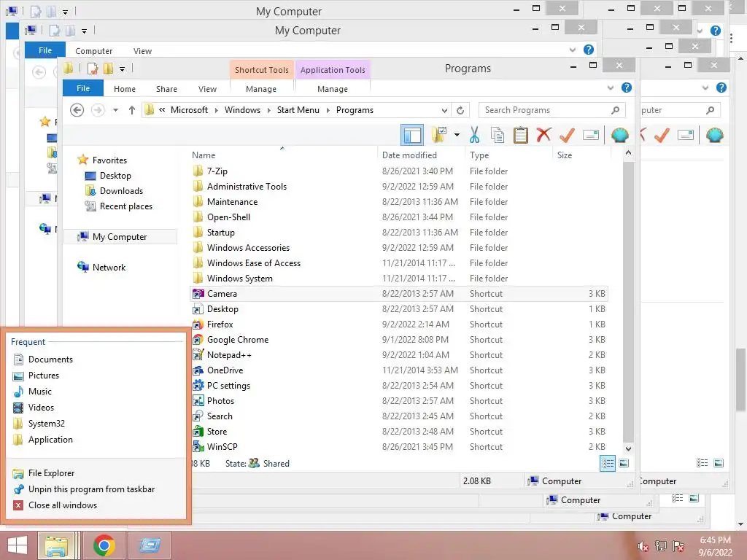747x560 pixels.
Task: Select Downloads under Favorites
Action: point(121,191)
